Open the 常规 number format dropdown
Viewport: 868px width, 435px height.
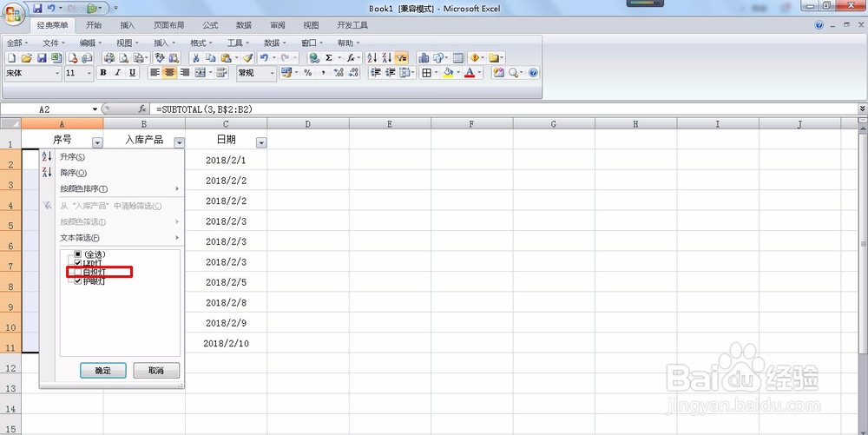click(272, 73)
